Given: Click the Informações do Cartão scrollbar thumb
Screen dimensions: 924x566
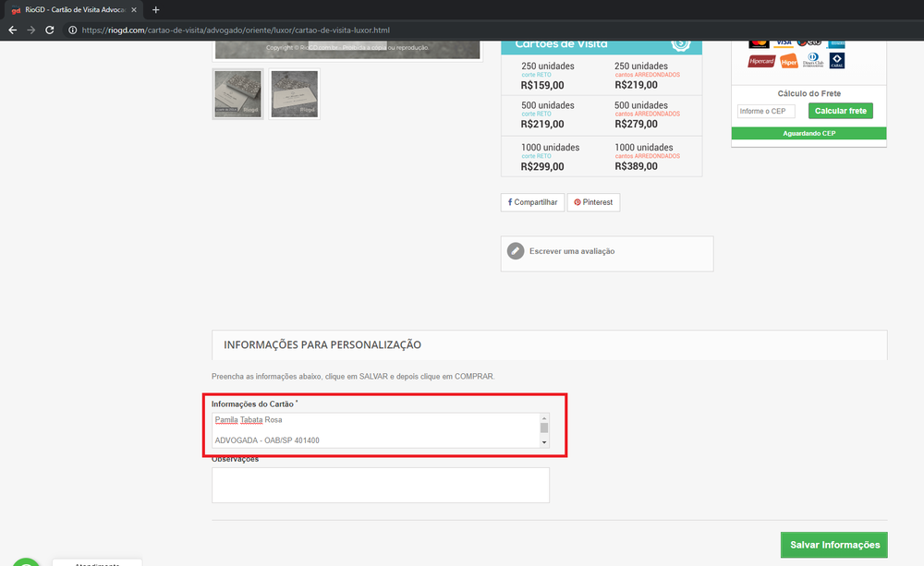Looking at the screenshot, I should 544,428.
